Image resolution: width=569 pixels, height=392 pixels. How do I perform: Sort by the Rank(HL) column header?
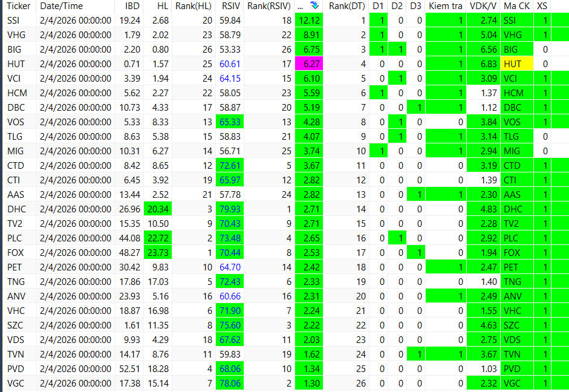coord(193,6)
